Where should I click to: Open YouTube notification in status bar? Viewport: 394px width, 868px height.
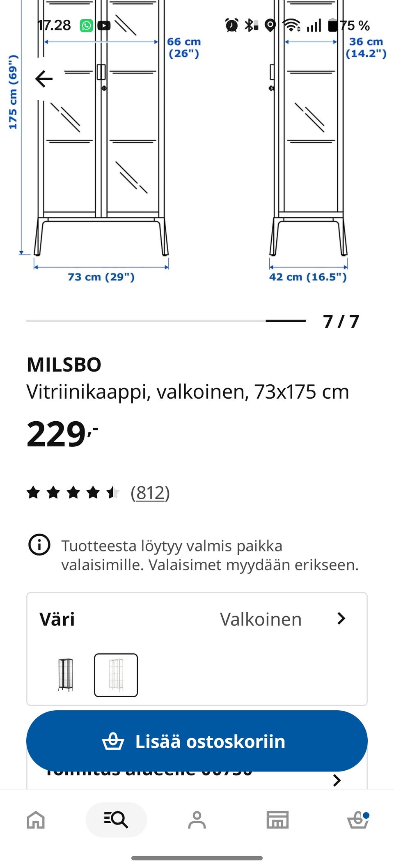point(104,25)
